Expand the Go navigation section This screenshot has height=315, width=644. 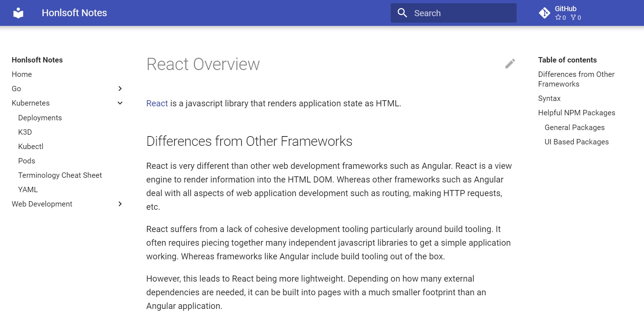(x=120, y=89)
